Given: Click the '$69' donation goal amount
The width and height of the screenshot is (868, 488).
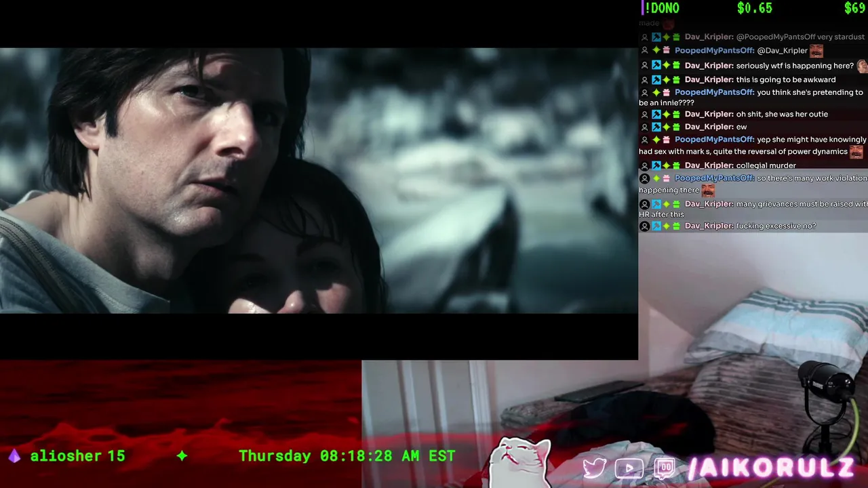Looking at the screenshot, I should (x=854, y=8).
